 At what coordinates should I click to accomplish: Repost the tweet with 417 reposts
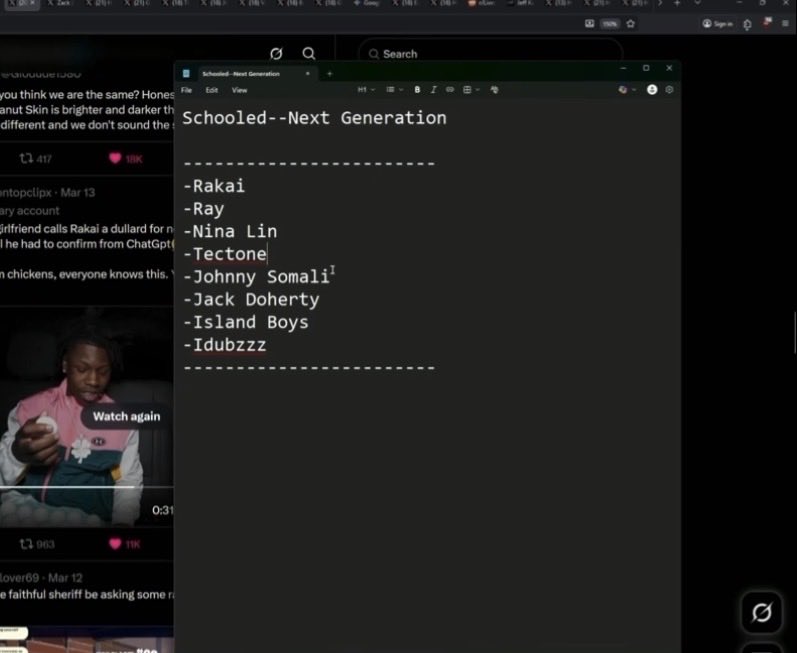pos(35,159)
